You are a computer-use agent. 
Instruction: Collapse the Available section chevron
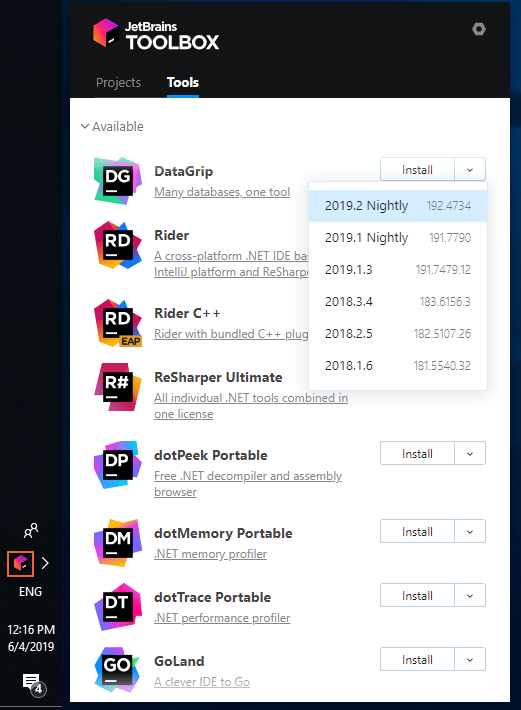85,126
